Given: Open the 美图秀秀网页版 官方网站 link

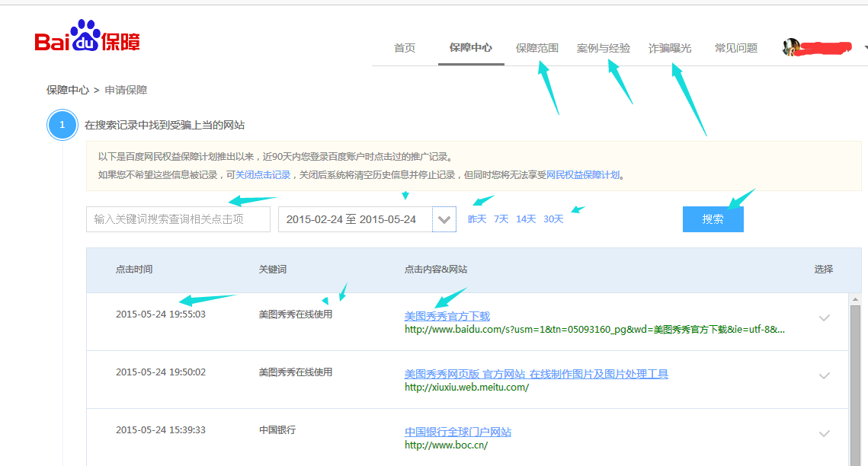Looking at the screenshot, I should click(x=536, y=374).
